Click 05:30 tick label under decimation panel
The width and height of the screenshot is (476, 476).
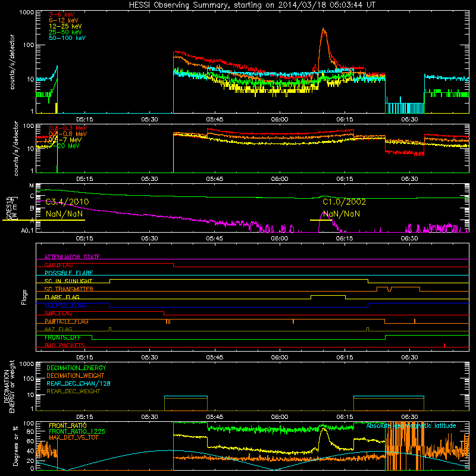[x=150, y=417]
